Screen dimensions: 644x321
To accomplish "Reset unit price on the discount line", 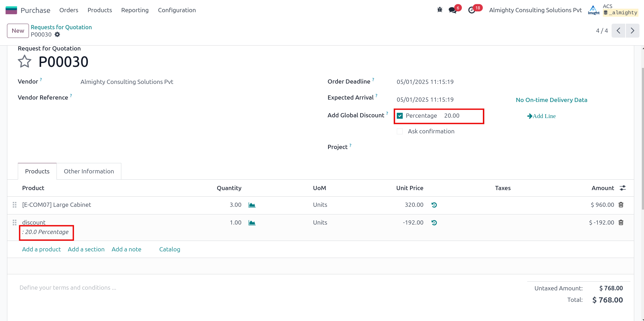I will (434, 223).
